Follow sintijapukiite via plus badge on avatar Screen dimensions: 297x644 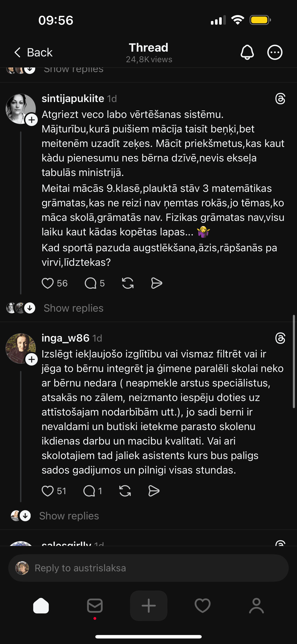point(32,120)
